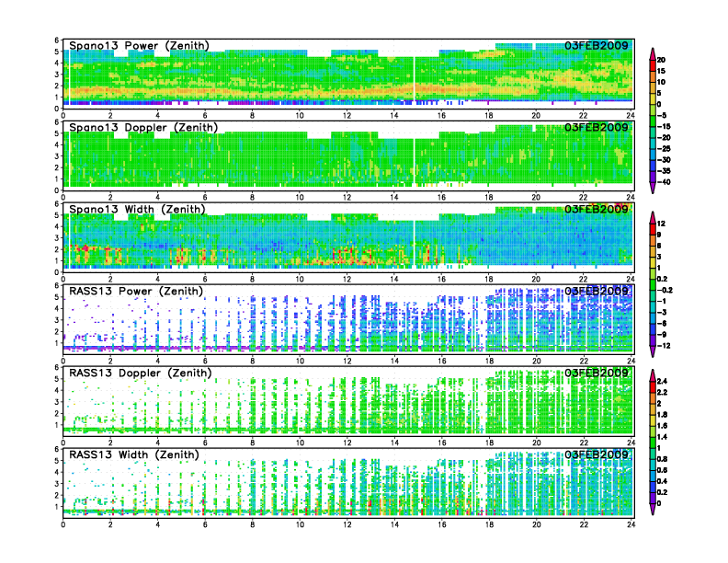Image resolution: width=728 pixels, height=563 pixels.
Task: Click the "0.8" label on the bottom colorbar
Action: [x=663, y=459]
